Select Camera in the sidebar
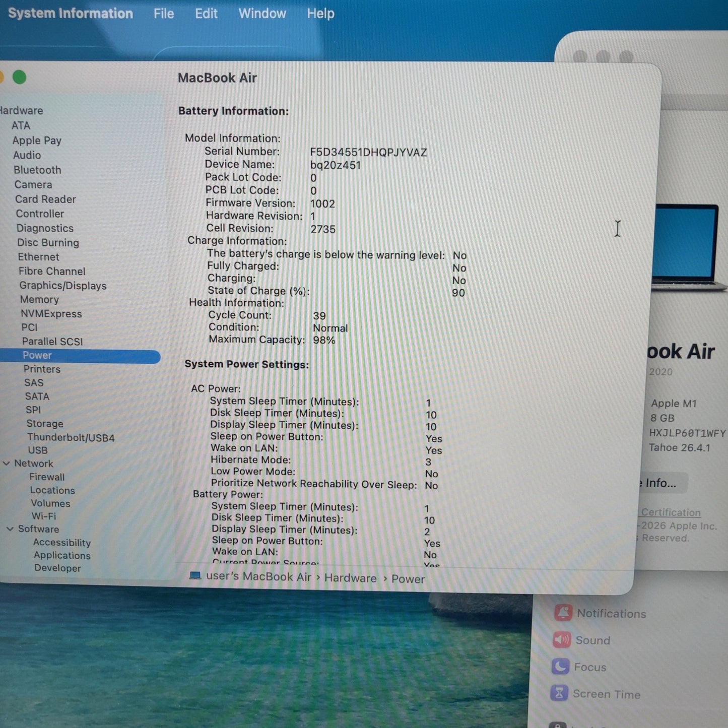Screen dimensions: 728x728 coord(33,184)
